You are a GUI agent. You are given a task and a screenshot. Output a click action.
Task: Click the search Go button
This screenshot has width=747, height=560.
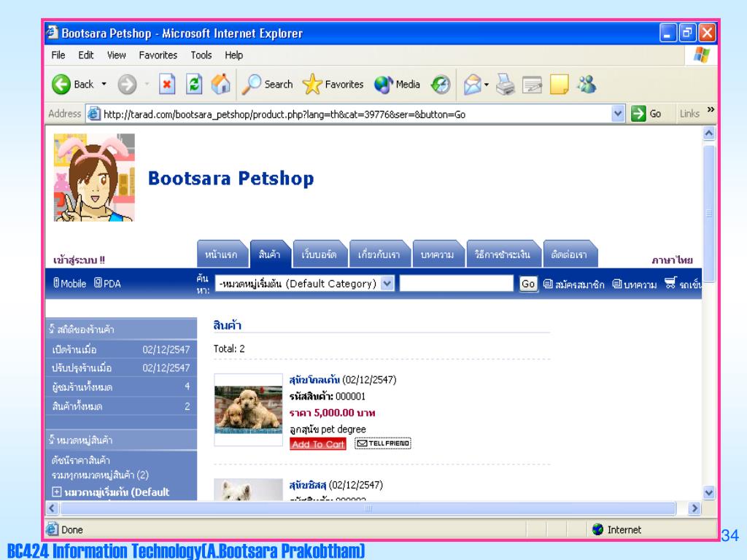(528, 284)
